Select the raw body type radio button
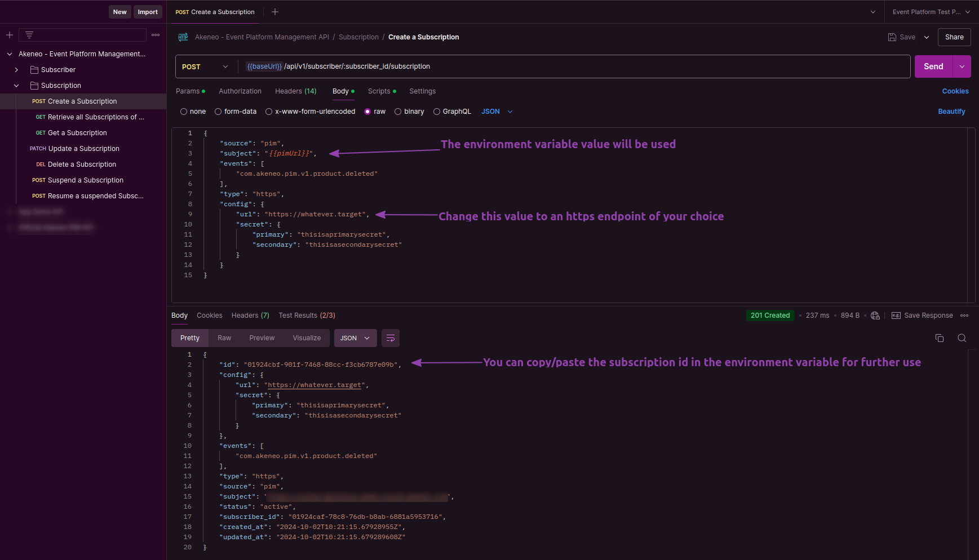979x560 pixels. (367, 111)
